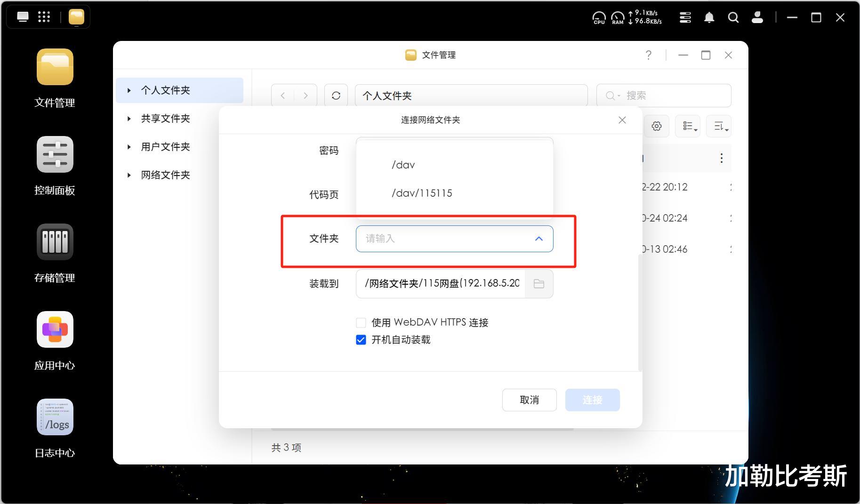Click the show desktop icon in top bar
Screen dimensions: 860x504
click(23, 17)
